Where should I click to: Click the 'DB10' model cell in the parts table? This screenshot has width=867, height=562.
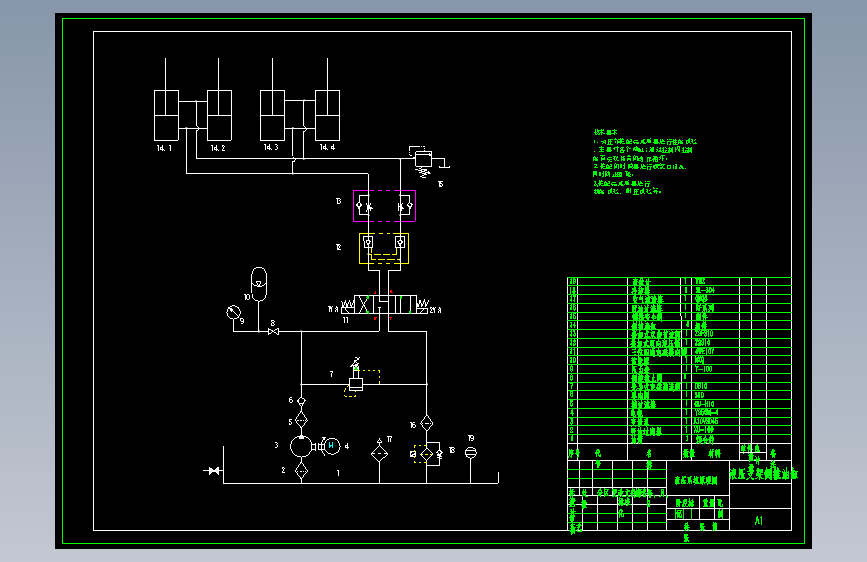click(701, 386)
